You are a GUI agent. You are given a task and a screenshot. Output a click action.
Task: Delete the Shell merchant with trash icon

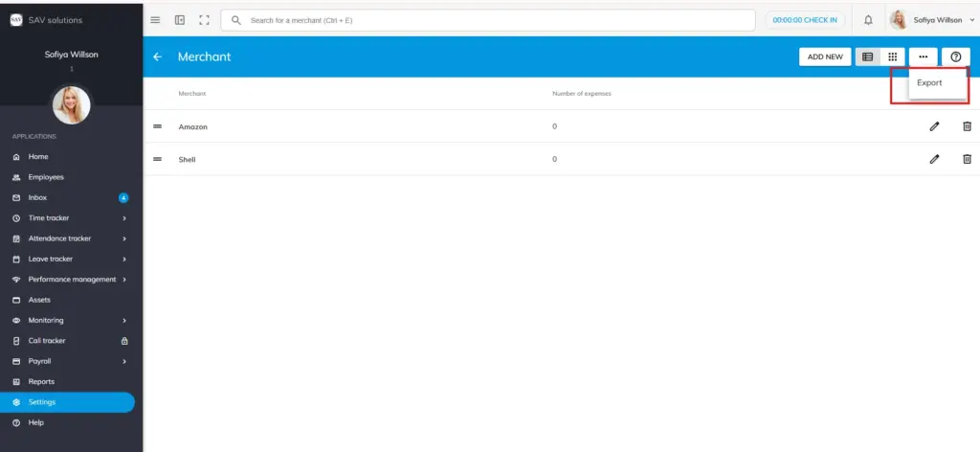(x=967, y=159)
